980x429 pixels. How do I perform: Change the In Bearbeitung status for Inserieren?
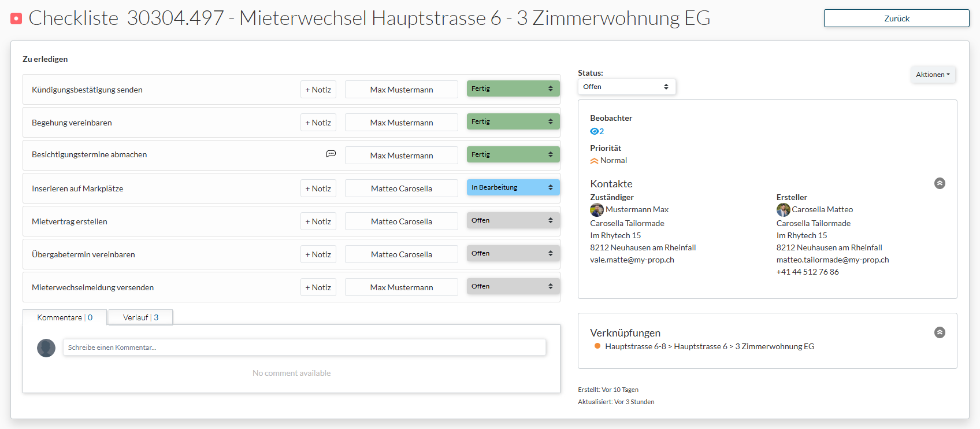(x=513, y=187)
